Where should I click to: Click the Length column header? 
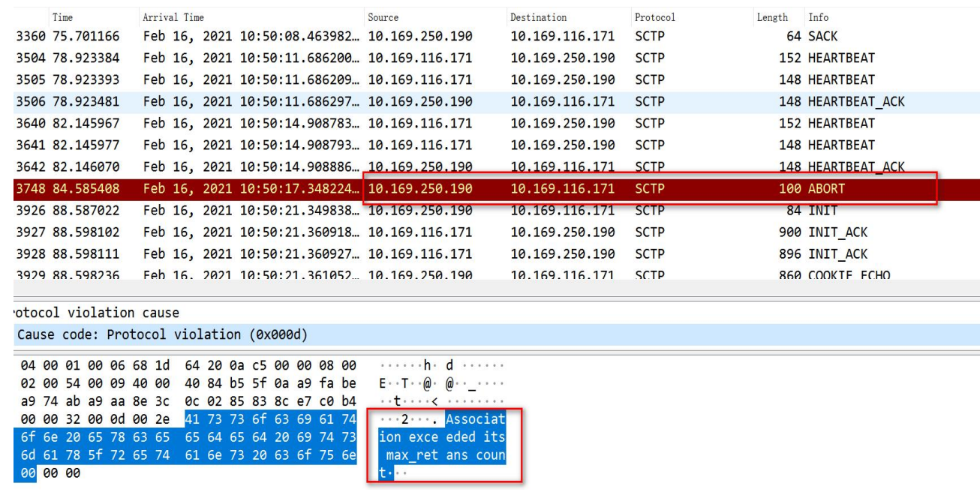[x=772, y=17]
